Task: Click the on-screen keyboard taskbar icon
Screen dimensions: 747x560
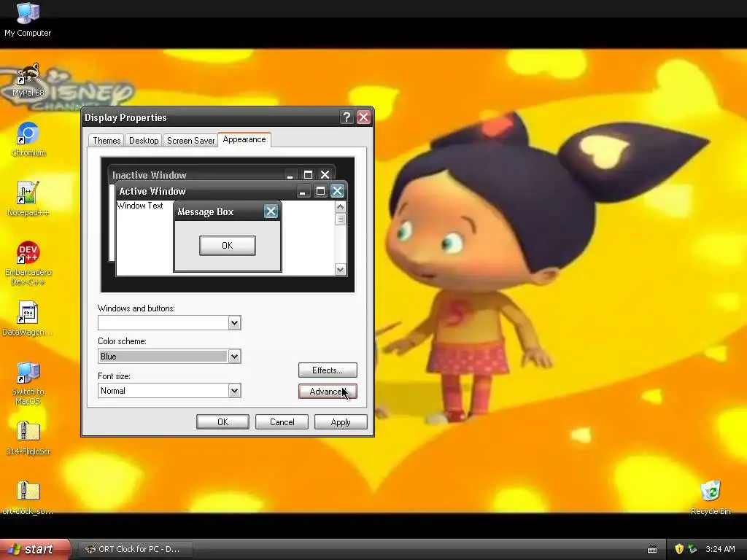Action: (652, 550)
